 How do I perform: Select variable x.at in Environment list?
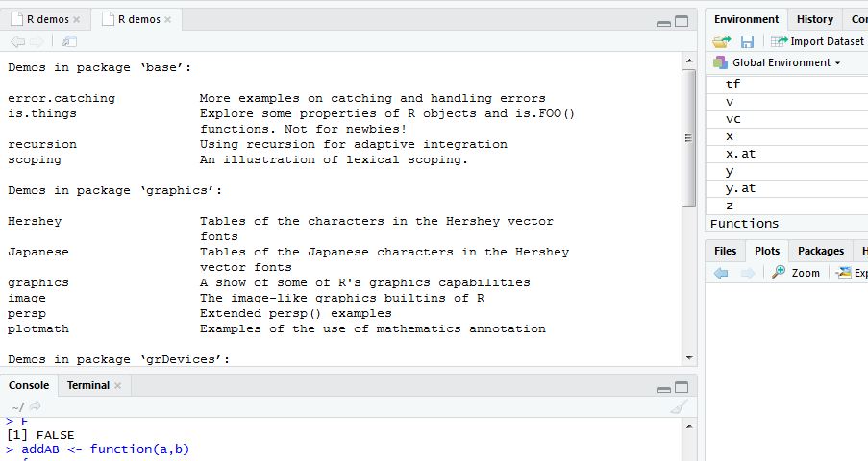[x=786, y=154]
